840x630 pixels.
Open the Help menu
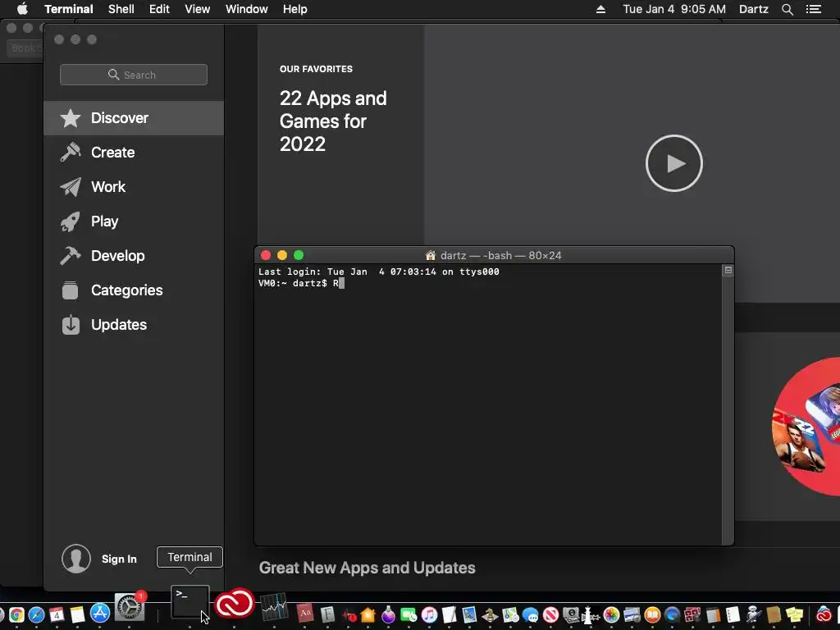tap(294, 9)
